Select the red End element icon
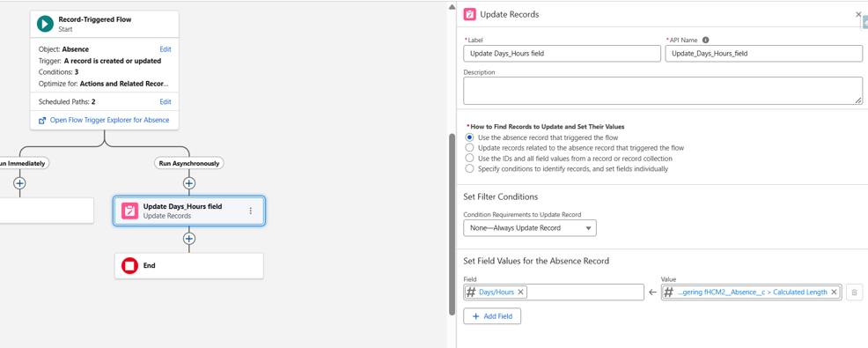This screenshot has height=348, width=868. point(129,266)
